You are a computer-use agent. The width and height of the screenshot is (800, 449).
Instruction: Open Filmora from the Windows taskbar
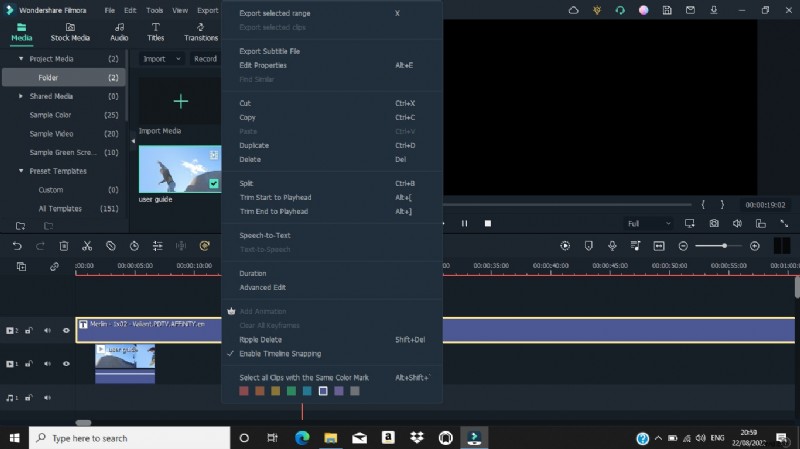(x=475, y=438)
